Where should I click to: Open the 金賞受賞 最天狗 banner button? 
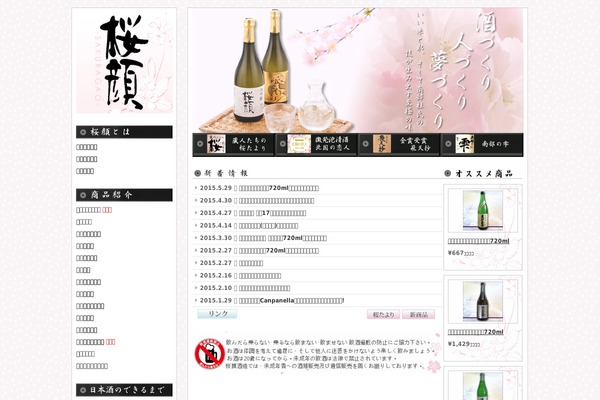point(399,144)
